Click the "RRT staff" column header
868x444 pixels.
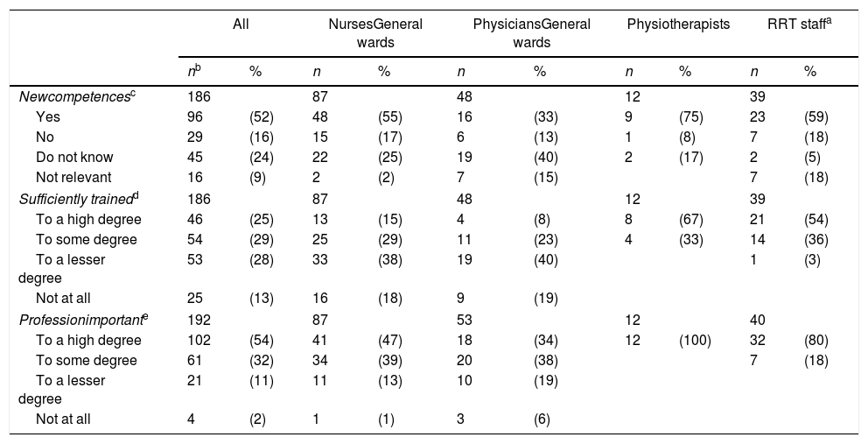pyautogui.click(x=795, y=25)
